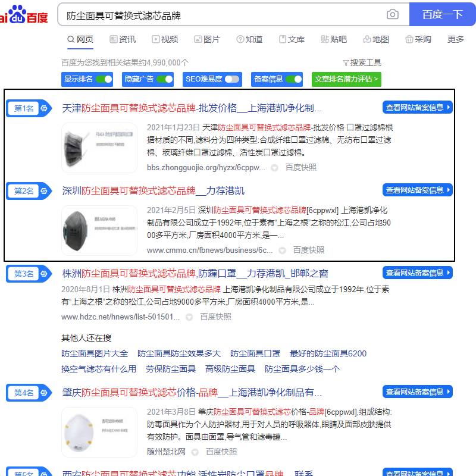
Task: Switch to the 贴吧 tab
Action: (334, 39)
